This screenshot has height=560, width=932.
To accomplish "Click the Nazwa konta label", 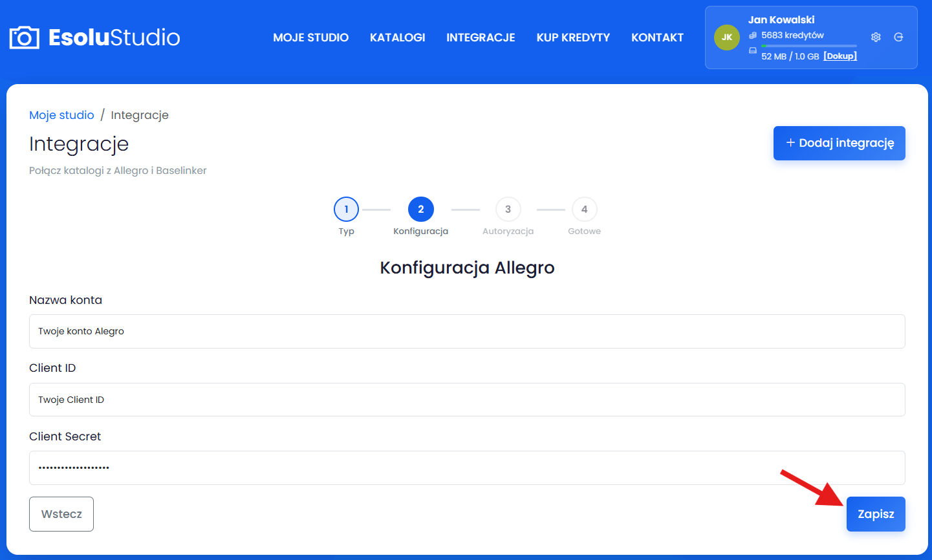I will 65,300.
